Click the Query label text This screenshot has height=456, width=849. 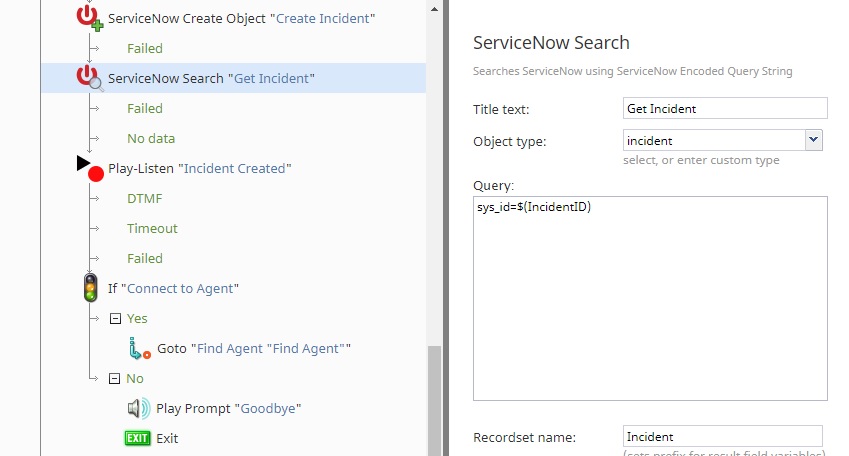[x=493, y=186]
